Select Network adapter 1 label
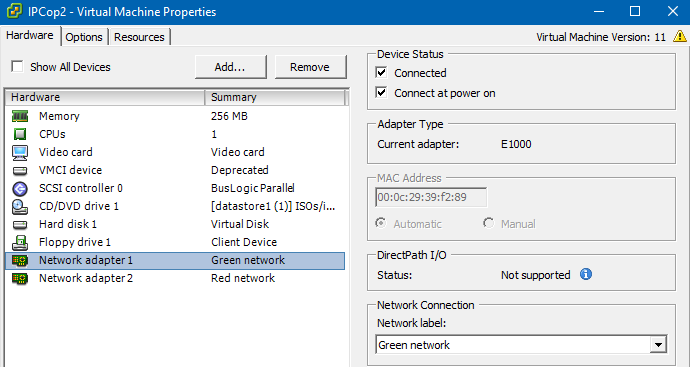690x367 pixels. 86,261
